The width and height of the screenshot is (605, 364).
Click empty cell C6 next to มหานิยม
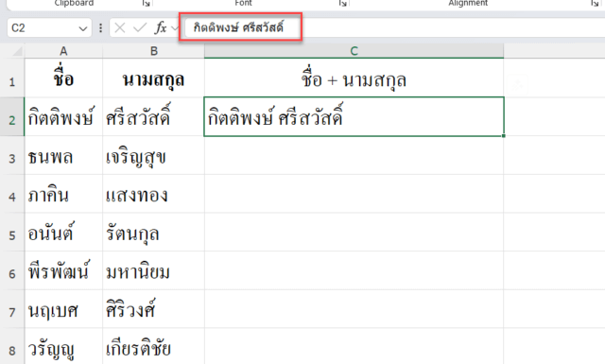pyautogui.click(x=354, y=271)
